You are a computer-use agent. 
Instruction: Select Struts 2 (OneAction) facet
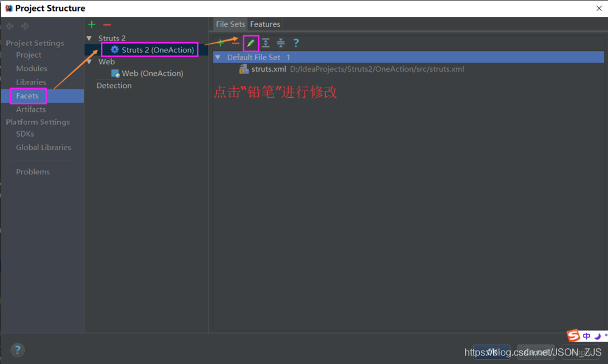click(158, 50)
